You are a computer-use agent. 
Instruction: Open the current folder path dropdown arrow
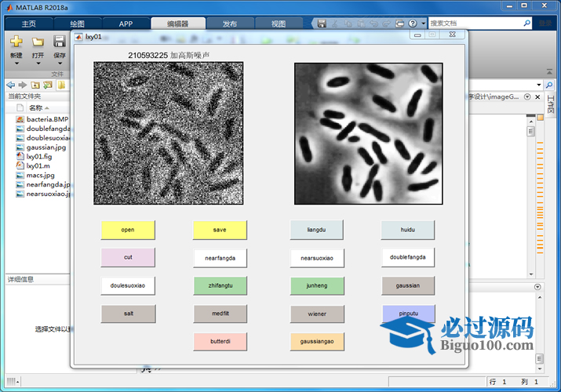point(539,85)
